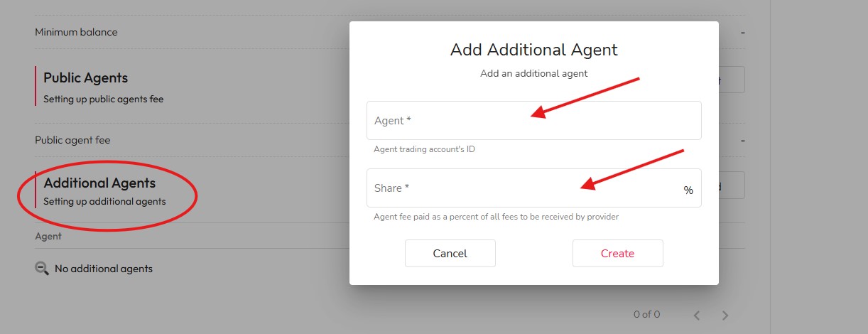Go to previous page with left chevron
Screen dimensions: 868x334
click(697, 315)
